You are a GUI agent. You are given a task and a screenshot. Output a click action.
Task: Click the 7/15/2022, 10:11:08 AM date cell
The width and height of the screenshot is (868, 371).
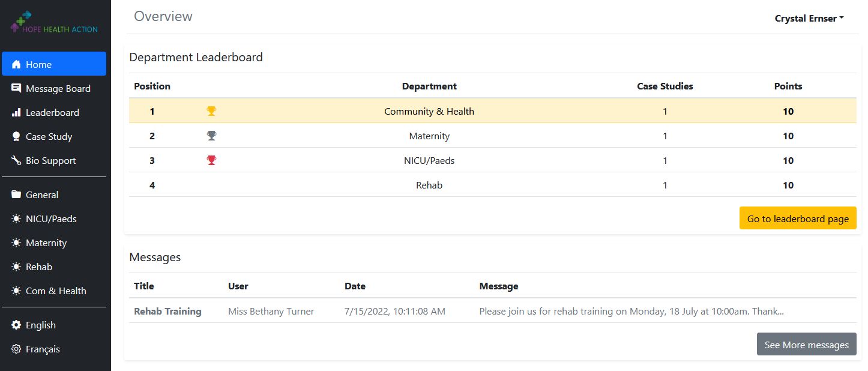395,311
